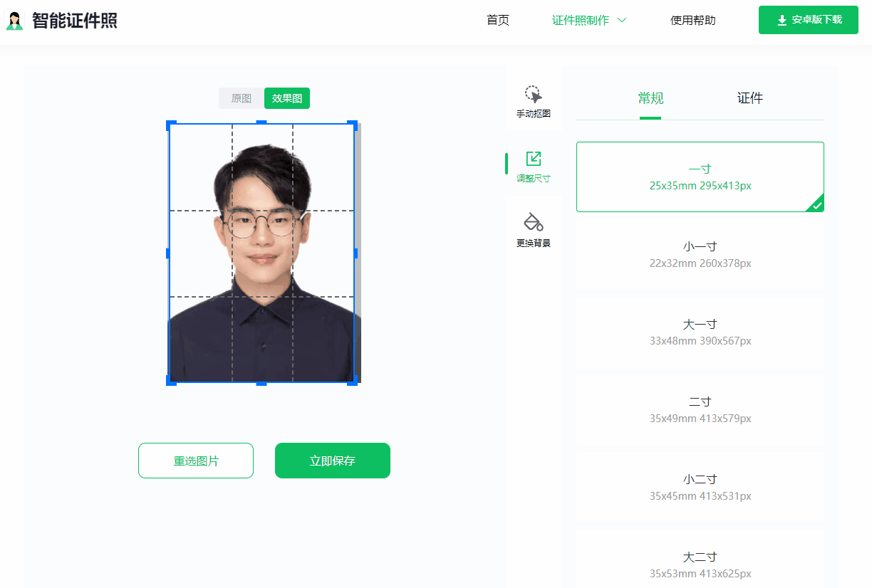
Task: Click the bottom-right blue crop corner handle
Action: pyautogui.click(x=352, y=381)
